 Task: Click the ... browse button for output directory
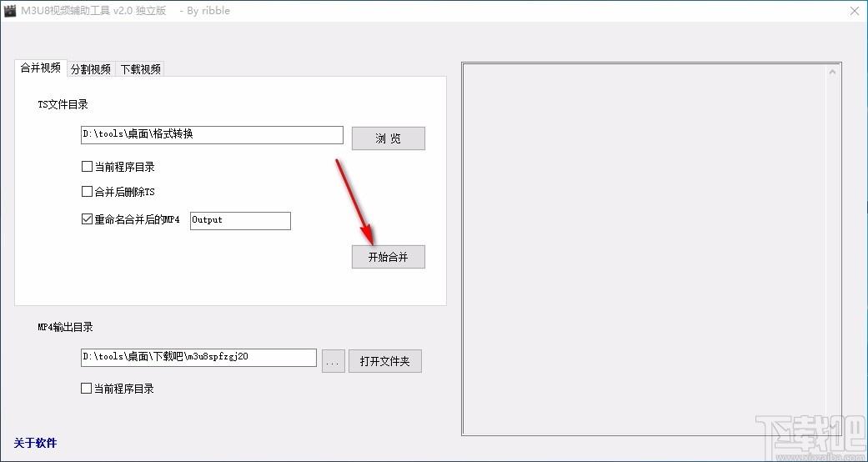334,361
